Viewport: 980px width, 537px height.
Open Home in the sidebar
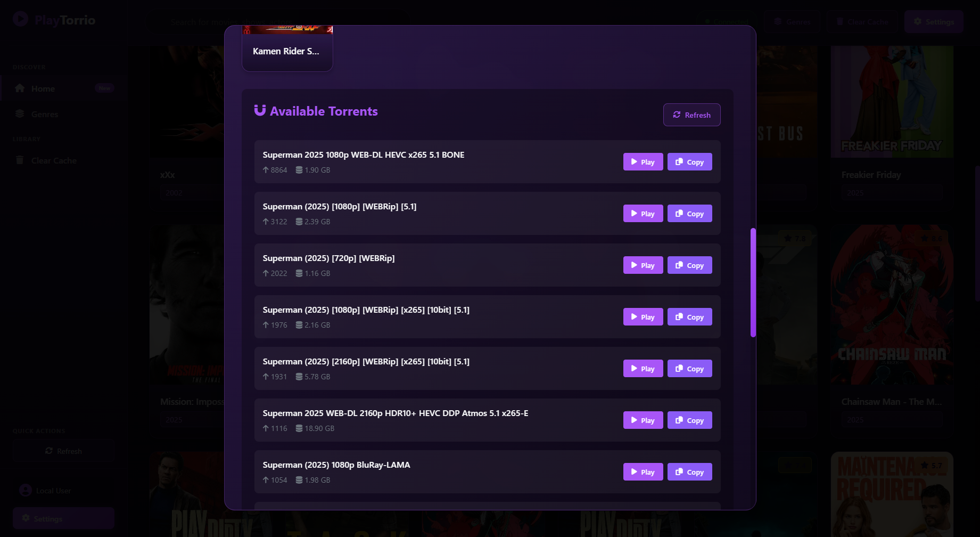(43, 88)
